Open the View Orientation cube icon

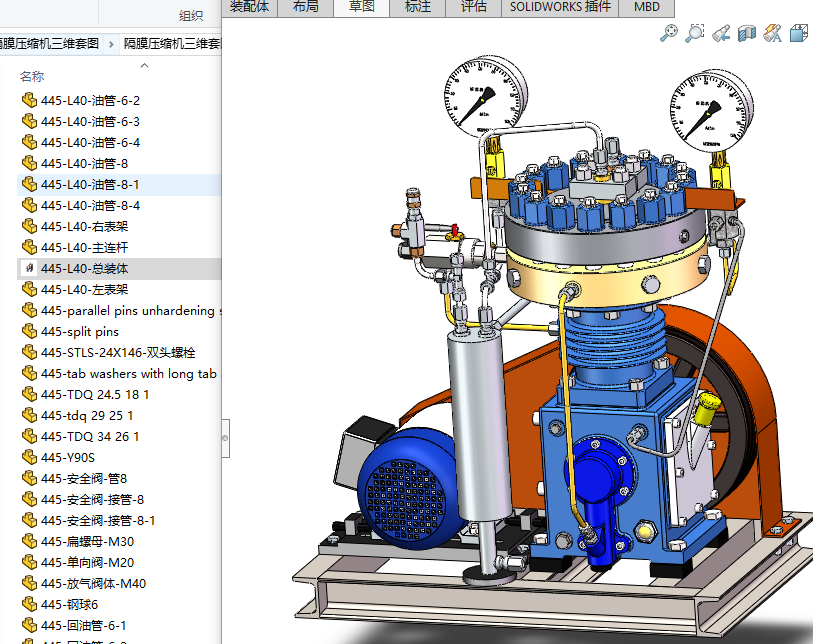pos(798,33)
